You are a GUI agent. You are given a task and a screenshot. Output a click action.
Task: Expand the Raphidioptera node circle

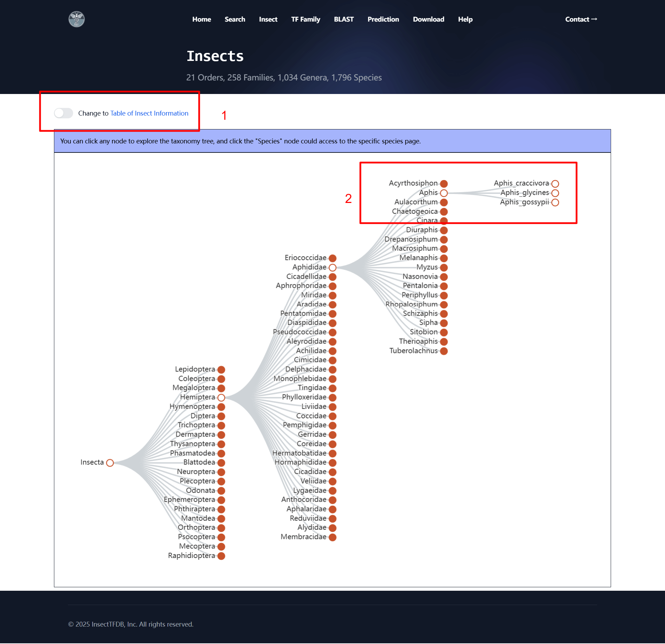pos(221,556)
